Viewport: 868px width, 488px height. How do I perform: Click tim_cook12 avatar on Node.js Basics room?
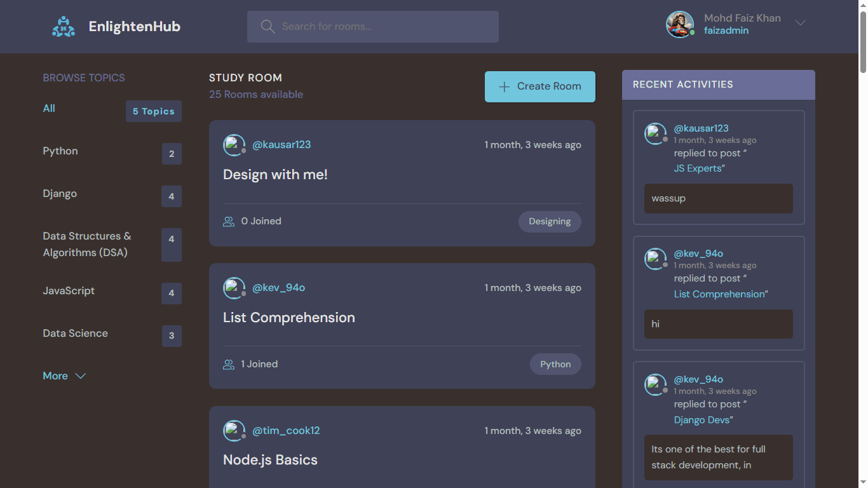pyautogui.click(x=234, y=431)
